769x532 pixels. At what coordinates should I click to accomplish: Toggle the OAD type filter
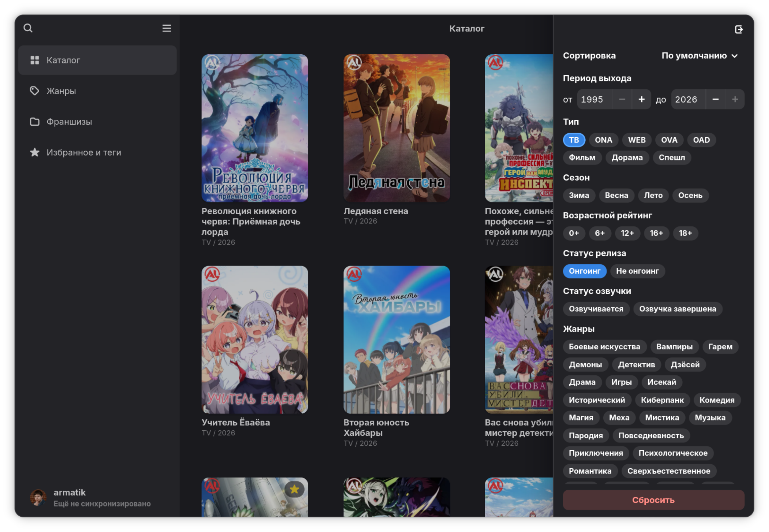(701, 140)
